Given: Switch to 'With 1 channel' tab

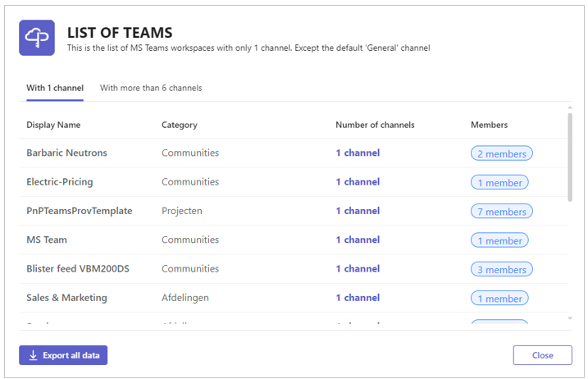Looking at the screenshot, I should coord(55,88).
